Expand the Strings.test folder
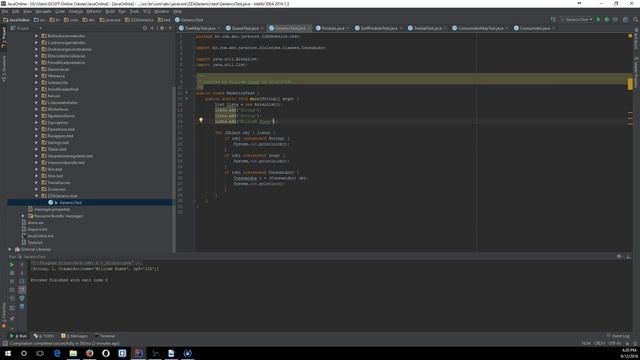This screenshot has width=640, height=360. click(36, 142)
